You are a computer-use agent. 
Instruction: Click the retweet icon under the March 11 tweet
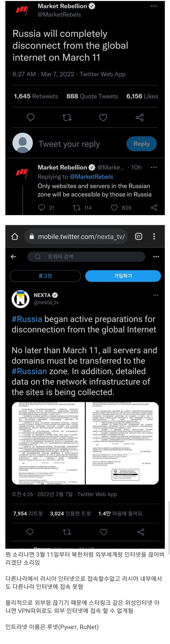pyautogui.click(x=67, y=117)
